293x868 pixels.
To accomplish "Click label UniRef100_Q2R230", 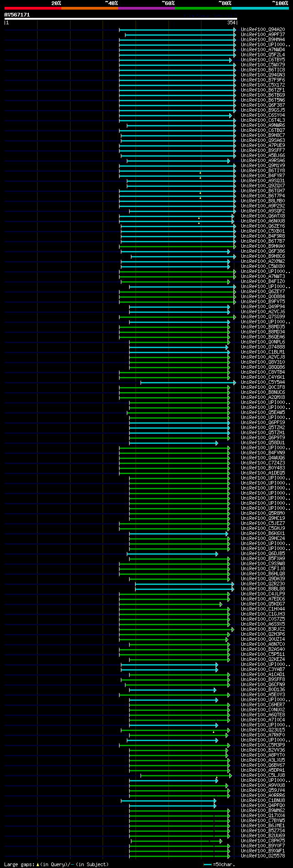I will [263, 584].
